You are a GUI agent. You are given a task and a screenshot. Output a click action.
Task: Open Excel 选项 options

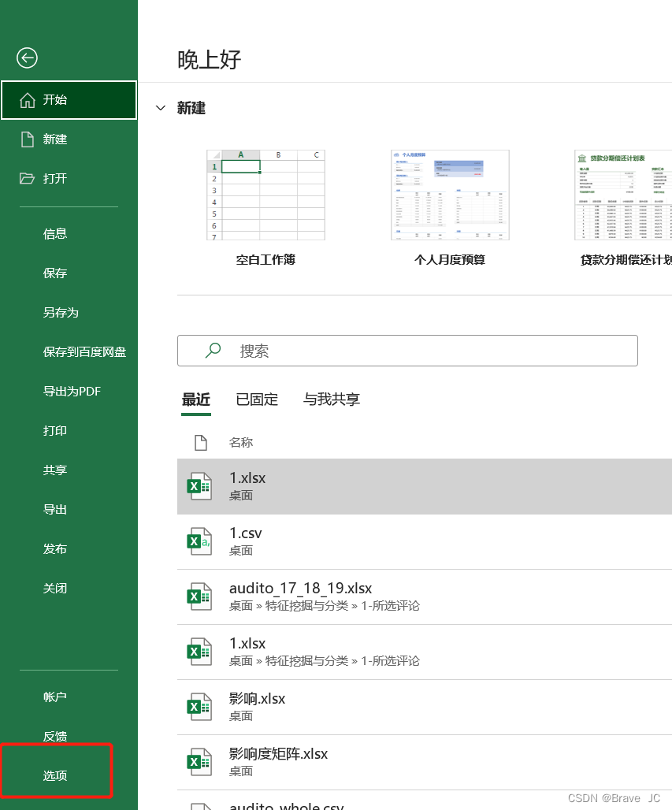tap(54, 775)
